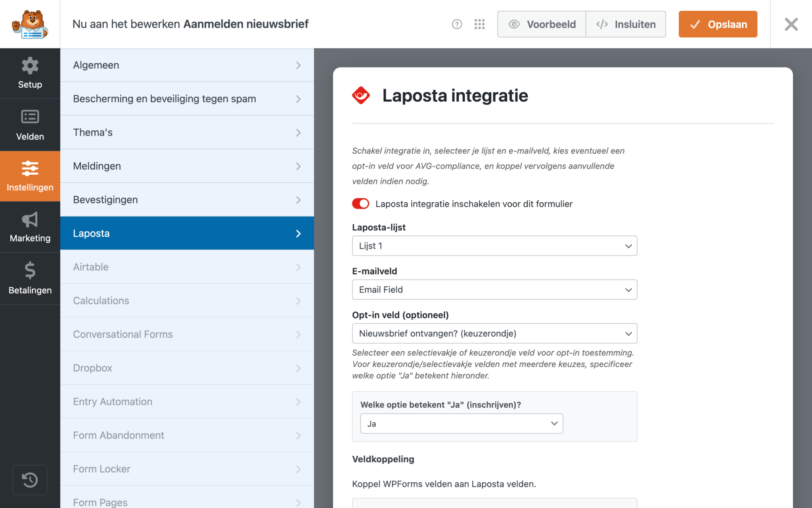Click the Laposta-lijst label
This screenshot has height=508, width=812.
379,227
